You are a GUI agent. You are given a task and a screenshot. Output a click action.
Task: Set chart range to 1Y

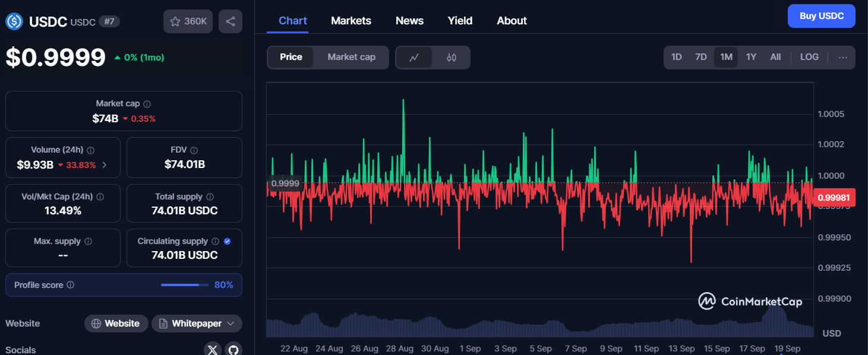click(x=751, y=57)
